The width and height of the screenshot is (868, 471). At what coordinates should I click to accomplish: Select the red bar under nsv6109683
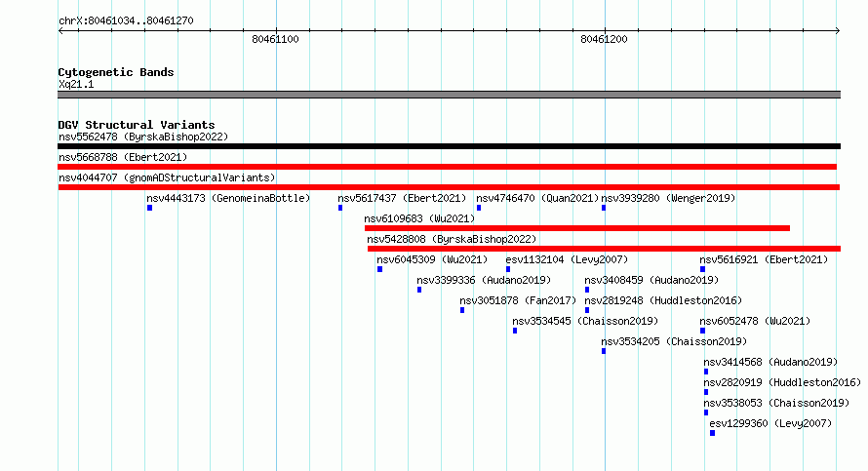(x=577, y=228)
